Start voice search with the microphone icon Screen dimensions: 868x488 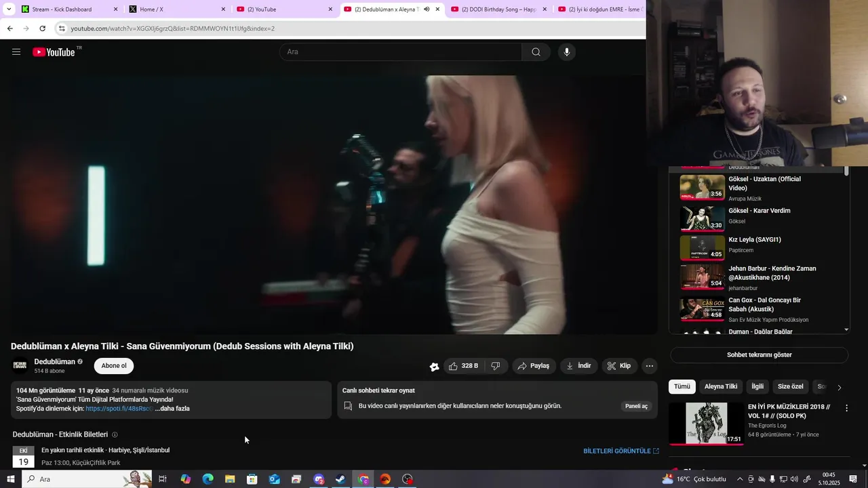(567, 52)
